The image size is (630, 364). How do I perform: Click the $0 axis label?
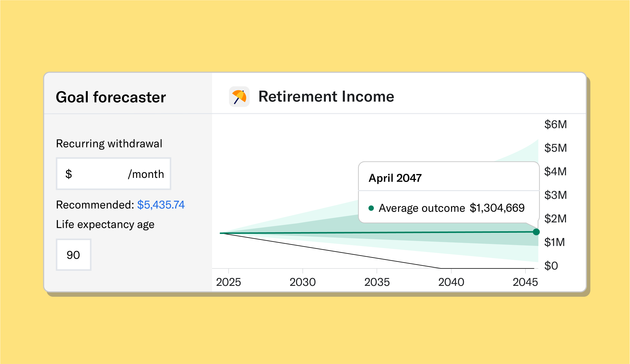pos(551,266)
